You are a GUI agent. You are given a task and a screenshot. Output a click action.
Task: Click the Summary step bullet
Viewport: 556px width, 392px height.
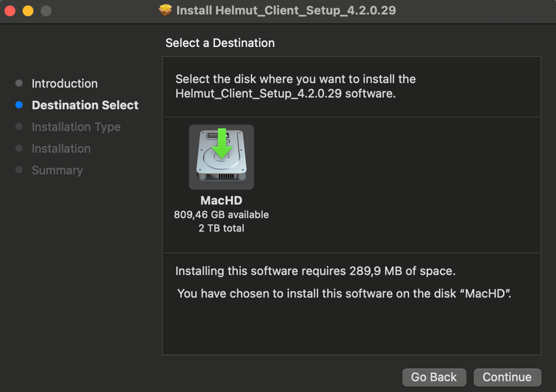click(x=19, y=170)
